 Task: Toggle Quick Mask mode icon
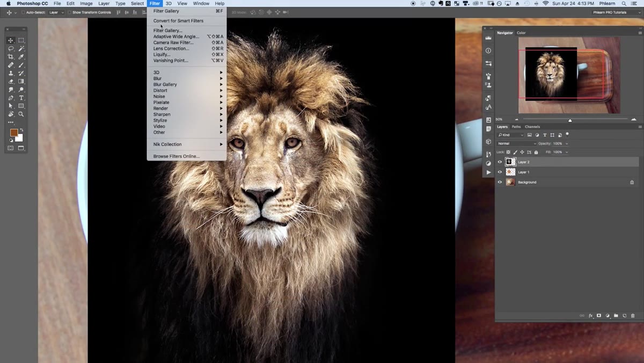[10, 148]
